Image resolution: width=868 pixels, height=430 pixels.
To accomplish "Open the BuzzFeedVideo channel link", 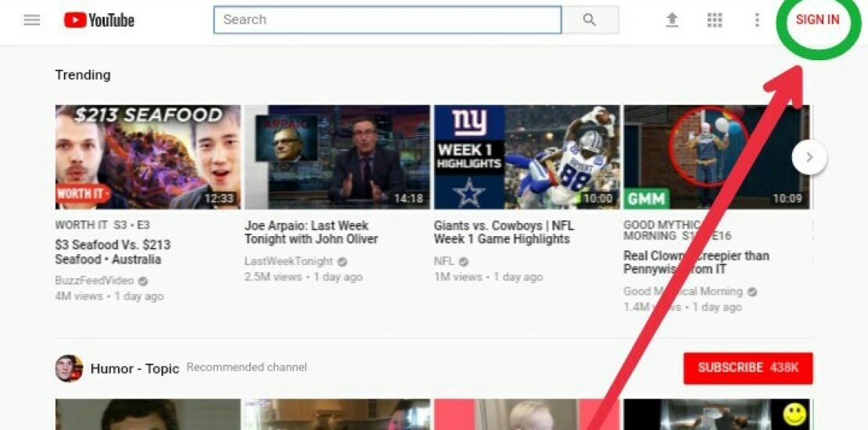I will (95, 281).
